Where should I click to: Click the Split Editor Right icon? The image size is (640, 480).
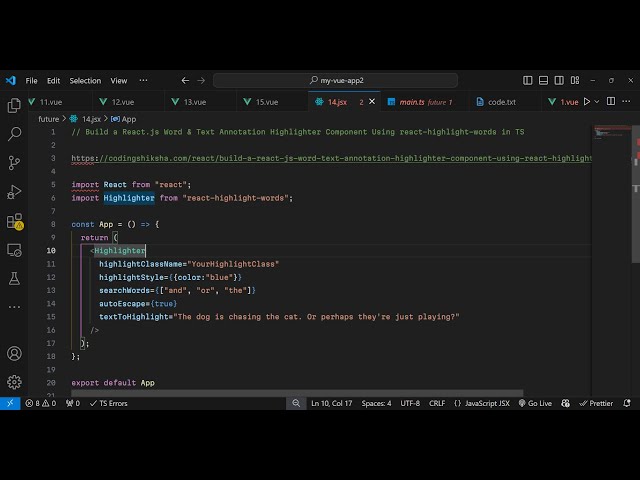(613, 102)
